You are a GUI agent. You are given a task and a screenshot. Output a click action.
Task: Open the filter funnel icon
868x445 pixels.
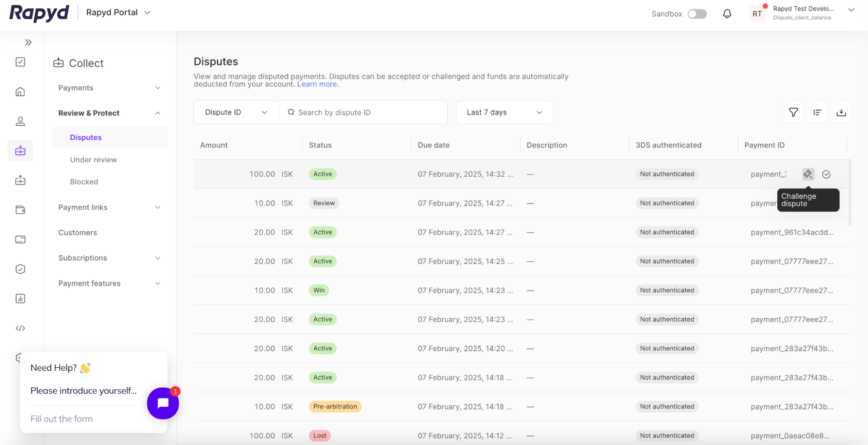point(793,112)
